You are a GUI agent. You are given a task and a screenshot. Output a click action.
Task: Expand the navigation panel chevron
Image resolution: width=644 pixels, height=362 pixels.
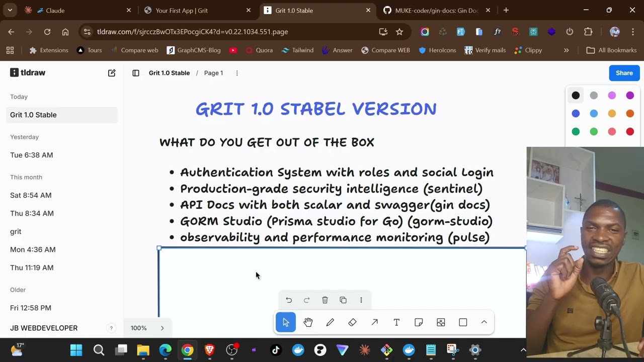[x=162, y=328]
